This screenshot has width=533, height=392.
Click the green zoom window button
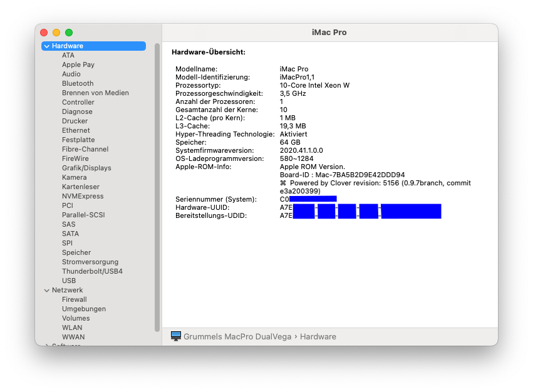tap(69, 33)
